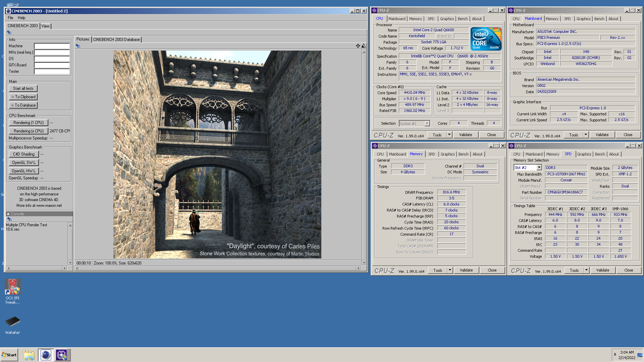The image size is (644, 362).
Task: Run the OpenGL HW-L test
Action: pyautogui.click(x=24, y=171)
